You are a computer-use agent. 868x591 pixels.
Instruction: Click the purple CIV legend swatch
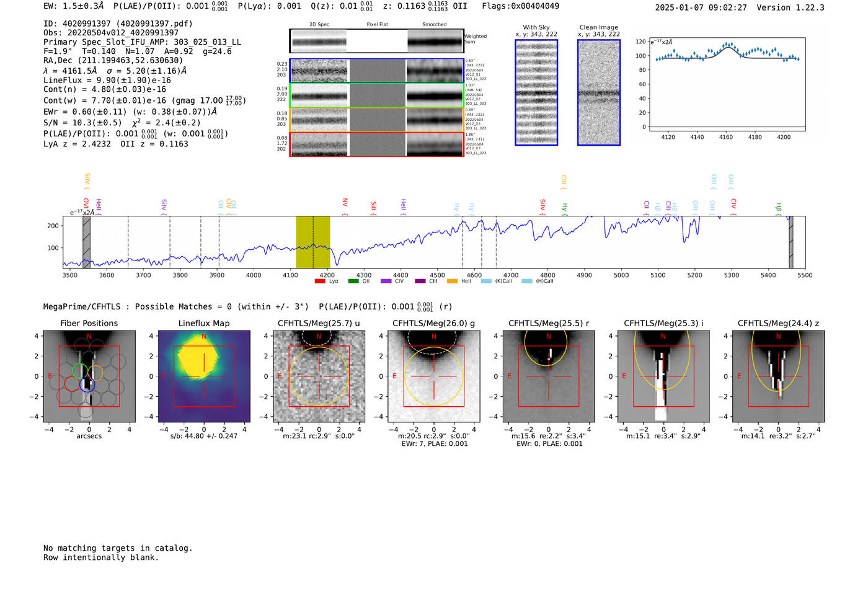coord(386,282)
